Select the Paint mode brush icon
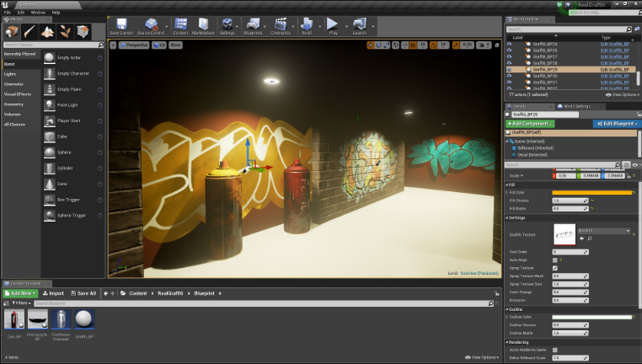Viewport: 642px width, 364px height. [29, 31]
